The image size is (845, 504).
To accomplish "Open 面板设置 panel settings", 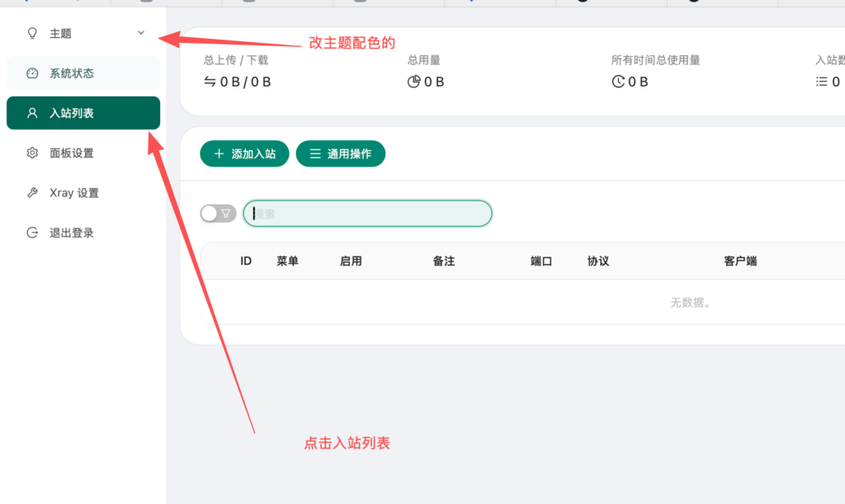I will [x=83, y=153].
